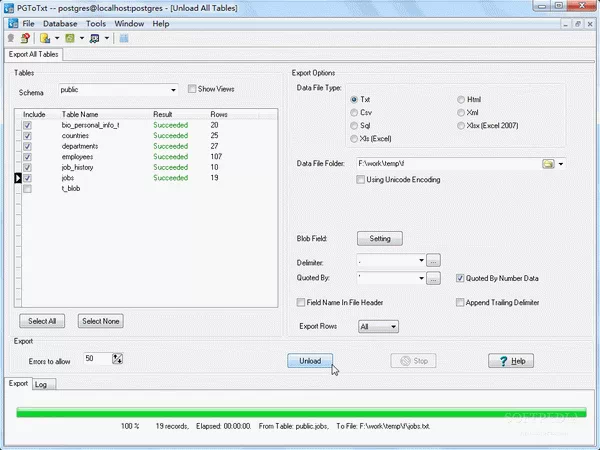
Task: Click the green export progress bar
Action: click(299, 412)
